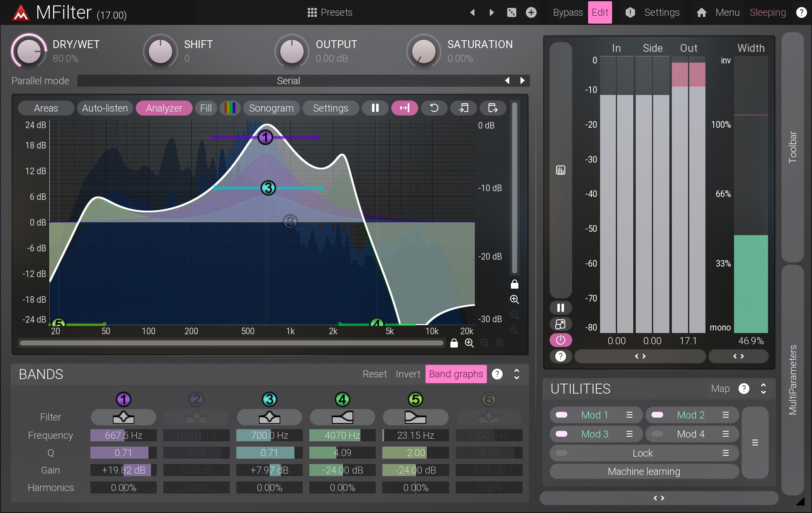Click the meter power button icon
The height and width of the screenshot is (513, 812).
[x=560, y=340]
